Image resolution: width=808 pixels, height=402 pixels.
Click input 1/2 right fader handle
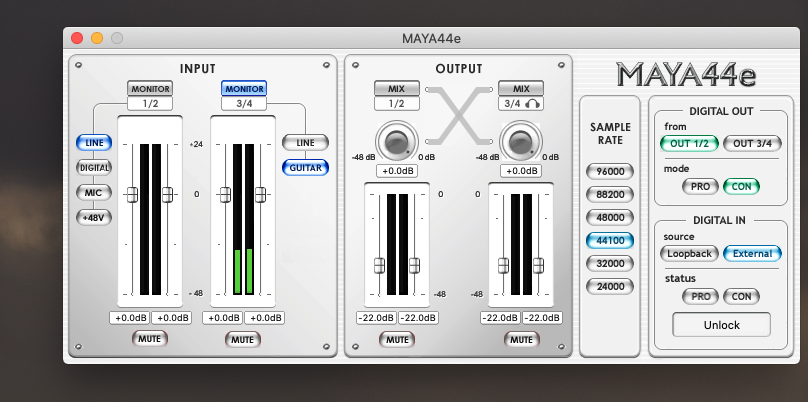[x=167, y=194]
